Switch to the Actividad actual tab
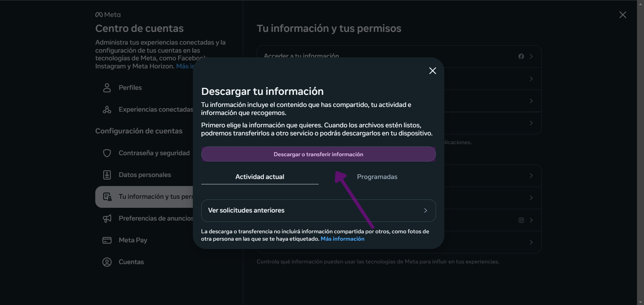 (x=260, y=177)
